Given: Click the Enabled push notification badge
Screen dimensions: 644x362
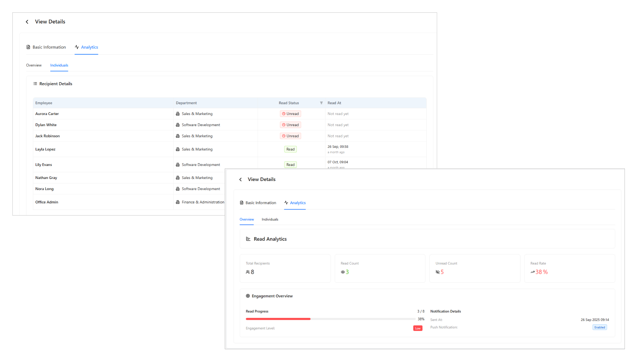Looking at the screenshot, I should tap(599, 327).
